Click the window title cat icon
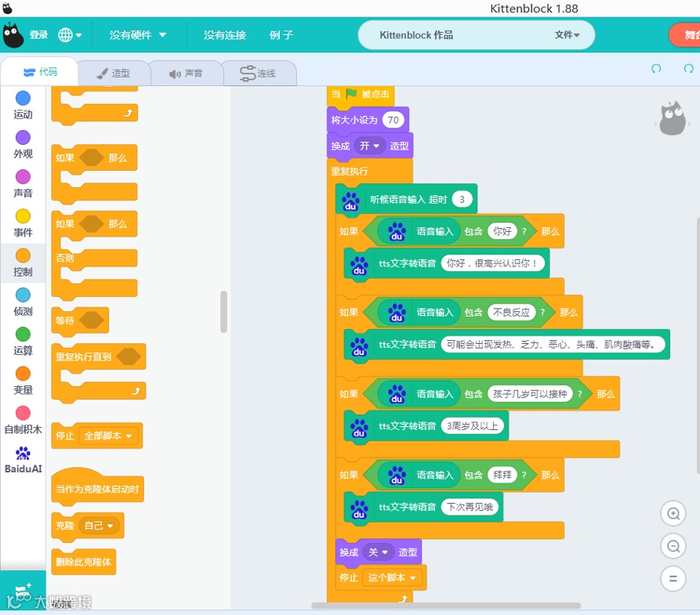 pyautogui.click(x=7, y=7)
